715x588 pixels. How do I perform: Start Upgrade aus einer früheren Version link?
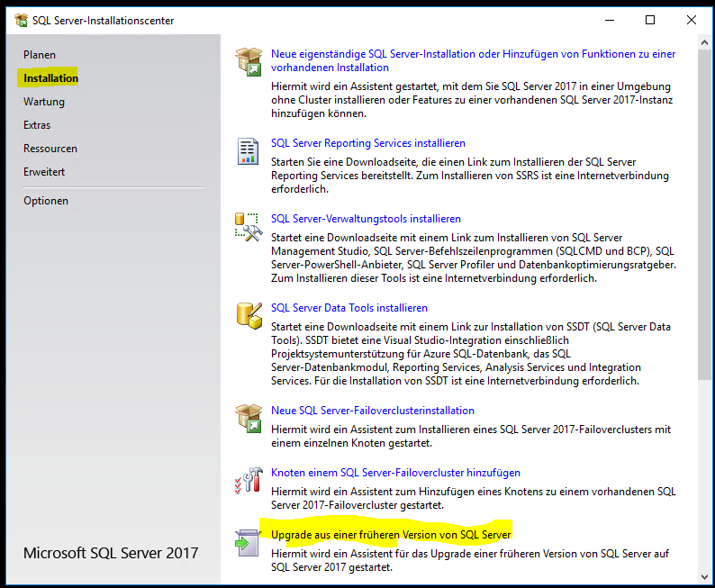(391, 535)
